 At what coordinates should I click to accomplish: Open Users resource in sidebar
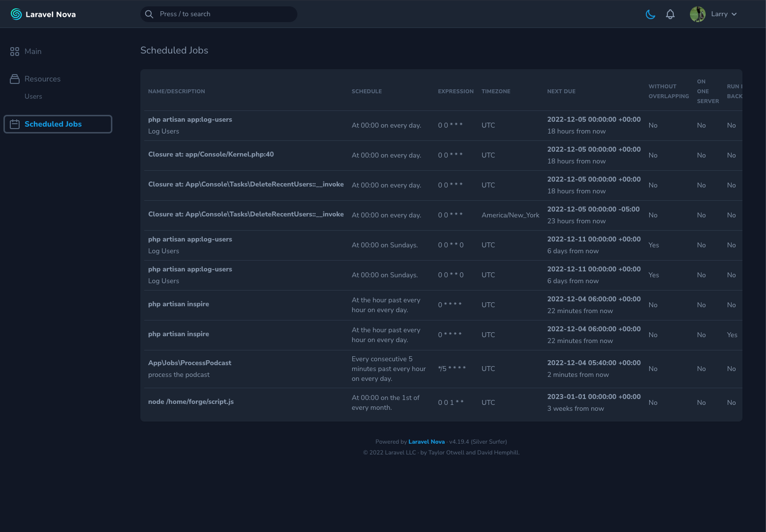33,97
